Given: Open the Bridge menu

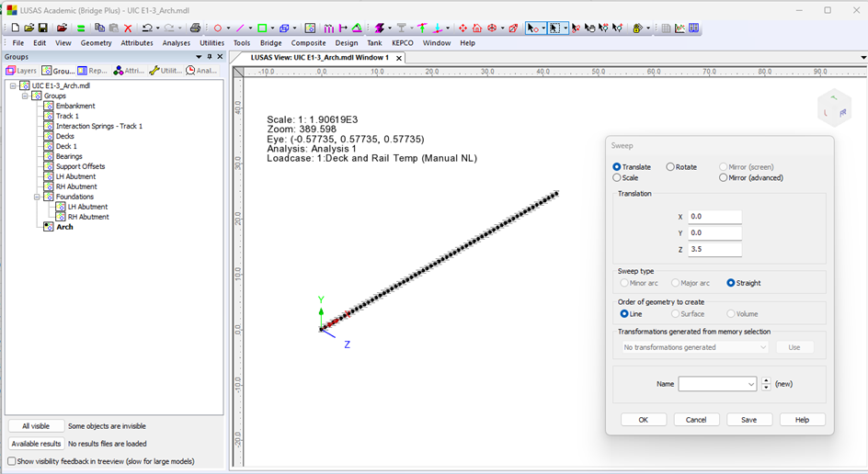Looking at the screenshot, I should [270, 43].
